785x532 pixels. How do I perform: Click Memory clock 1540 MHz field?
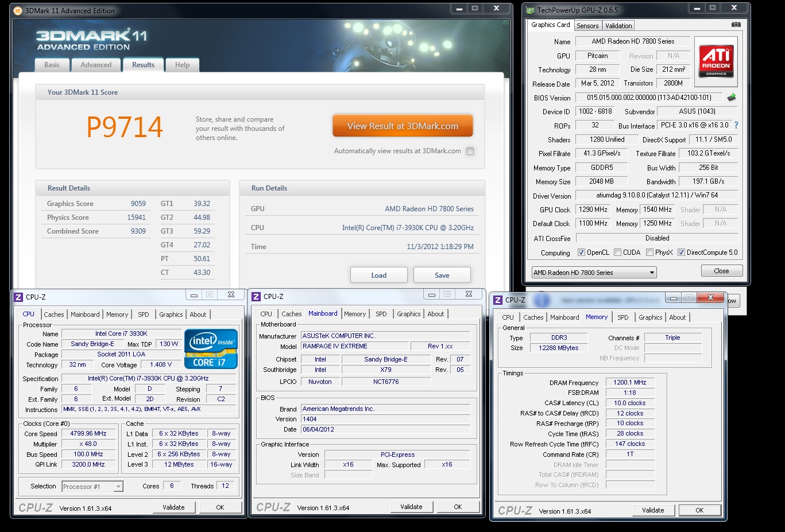658,209
